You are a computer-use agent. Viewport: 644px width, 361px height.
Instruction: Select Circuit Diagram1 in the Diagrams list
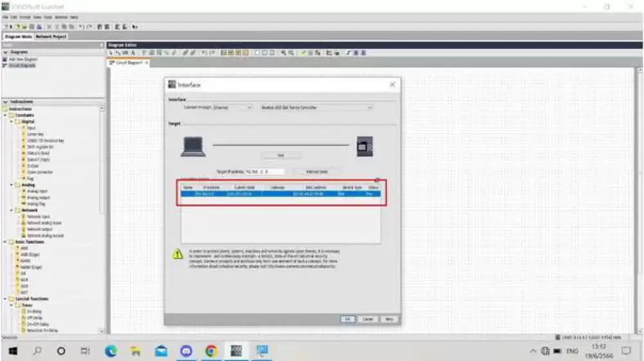[x=22, y=65]
